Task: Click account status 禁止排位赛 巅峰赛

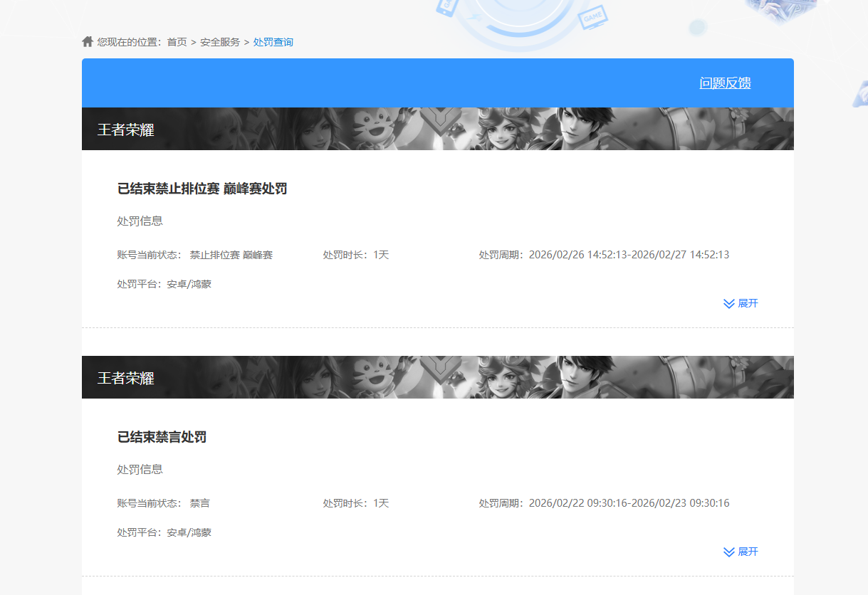Action: [231, 255]
